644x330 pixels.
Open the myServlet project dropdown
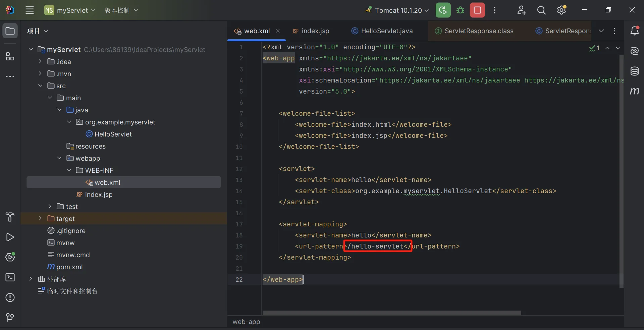70,10
